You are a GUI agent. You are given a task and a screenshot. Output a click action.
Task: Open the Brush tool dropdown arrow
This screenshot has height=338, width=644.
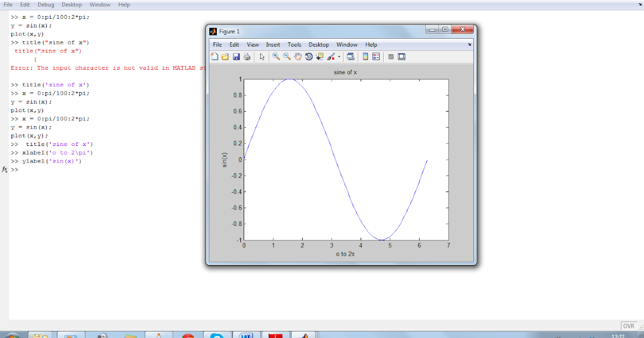coord(338,57)
